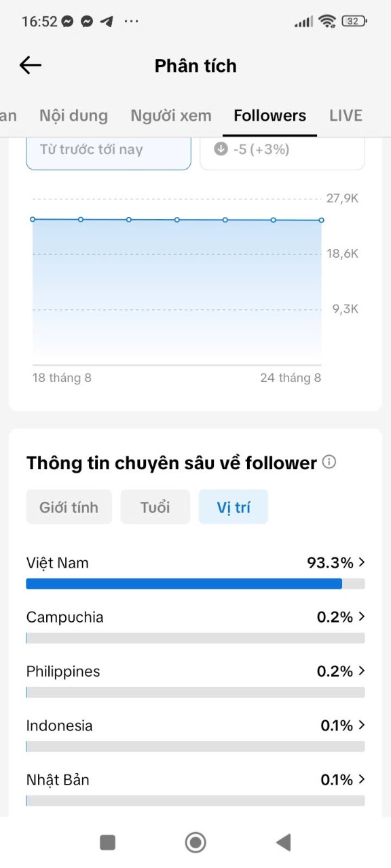Open the follower insights info icon
The image size is (391, 868).
click(329, 462)
